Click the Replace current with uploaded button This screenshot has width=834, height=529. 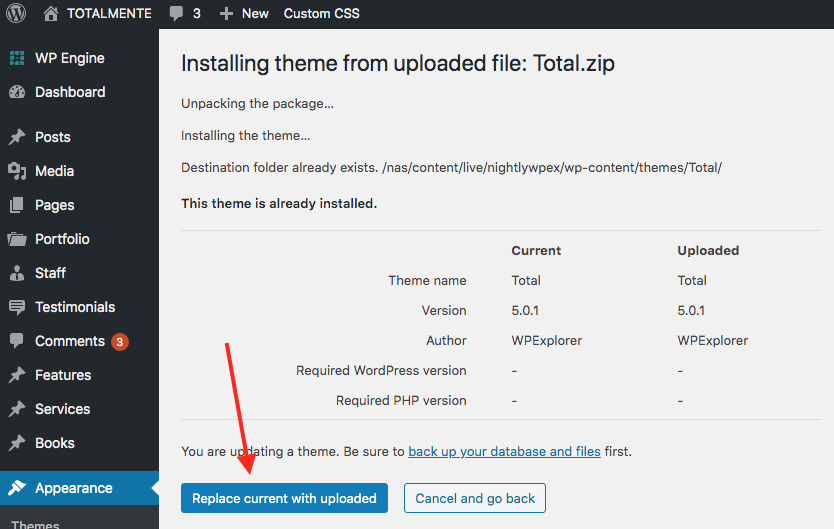click(284, 498)
